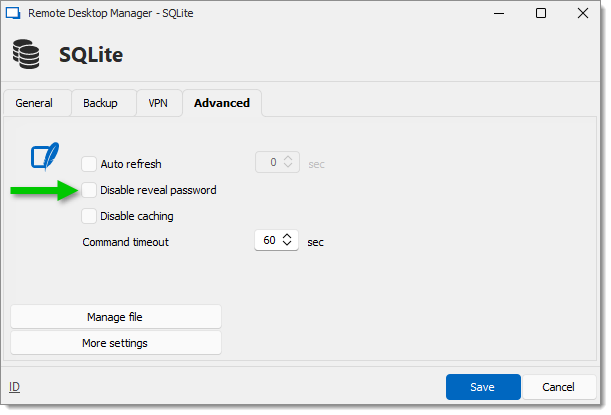Close the SQLite dialog window
This screenshot has width=611, height=415.
pyautogui.click(x=583, y=13)
